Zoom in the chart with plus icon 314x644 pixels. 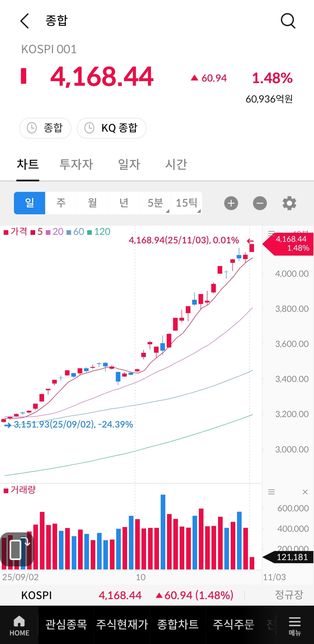231,203
